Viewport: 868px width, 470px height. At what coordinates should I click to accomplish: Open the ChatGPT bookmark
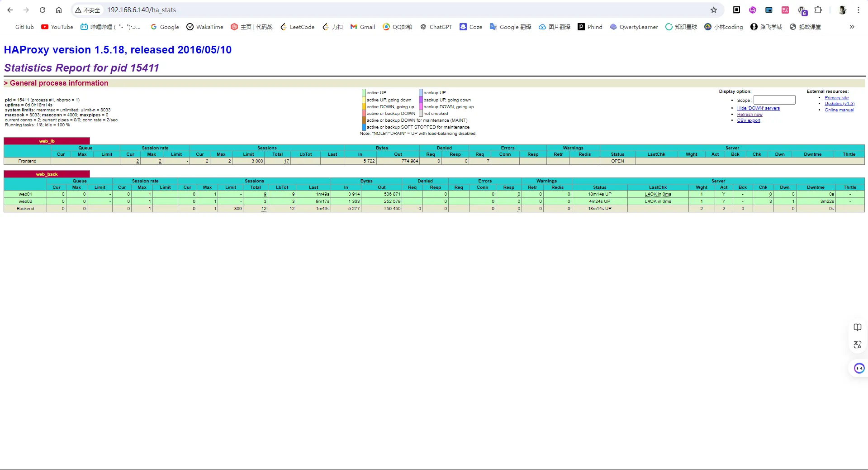(x=436, y=27)
